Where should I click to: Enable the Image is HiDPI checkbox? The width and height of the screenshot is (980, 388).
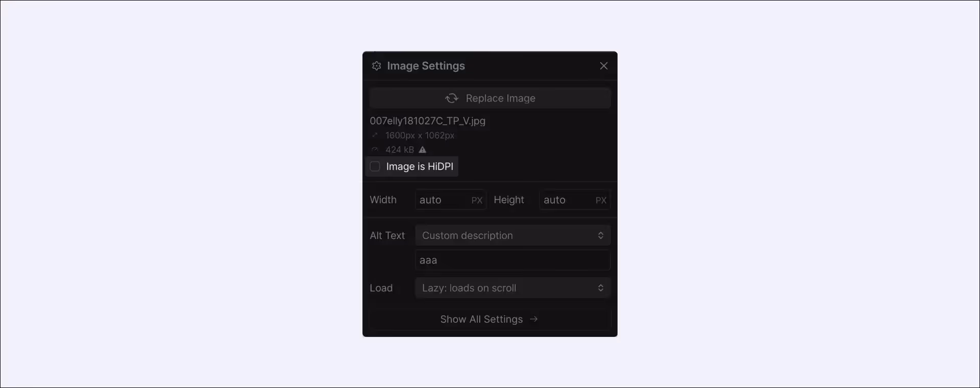tap(375, 166)
